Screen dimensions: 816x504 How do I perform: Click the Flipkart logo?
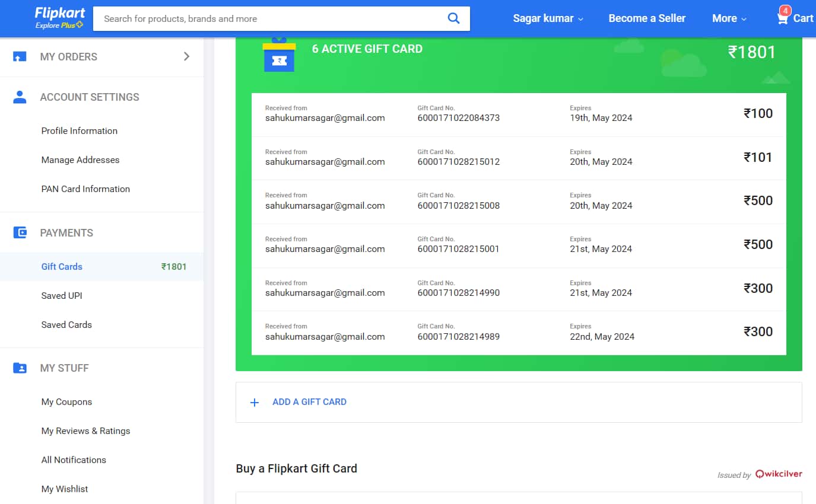click(x=60, y=13)
